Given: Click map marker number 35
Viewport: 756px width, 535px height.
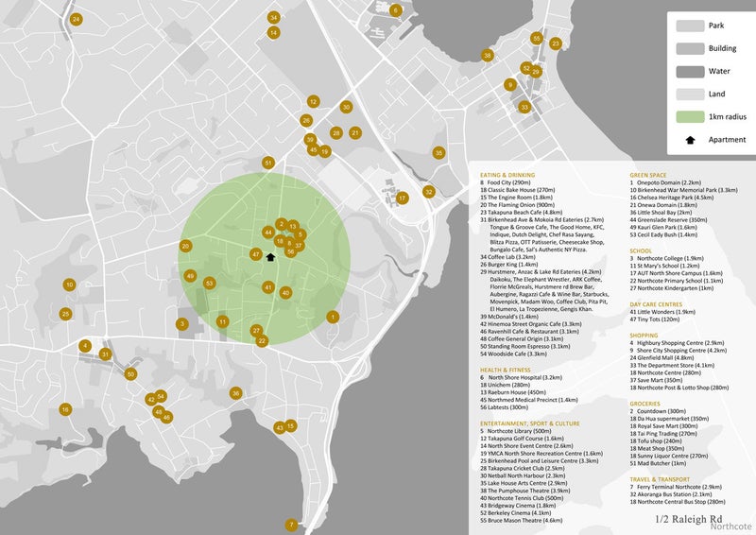Looking at the screenshot, I should click(438, 152).
